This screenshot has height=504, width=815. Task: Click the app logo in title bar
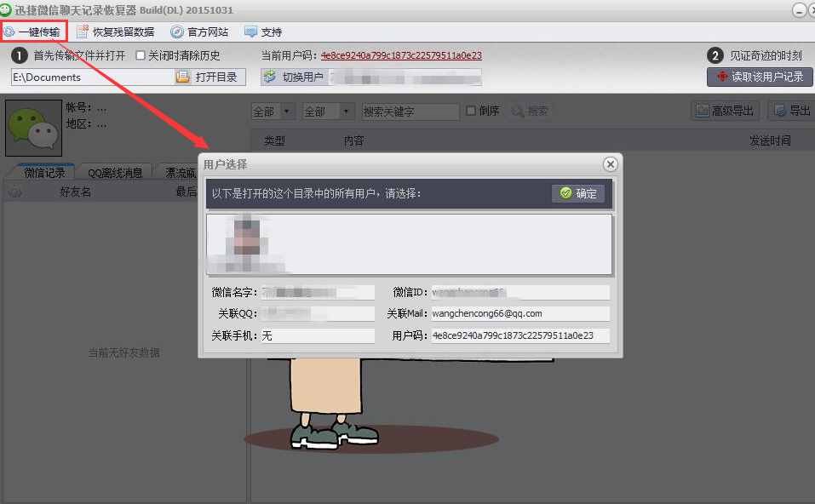pyautogui.click(x=5, y=9)
